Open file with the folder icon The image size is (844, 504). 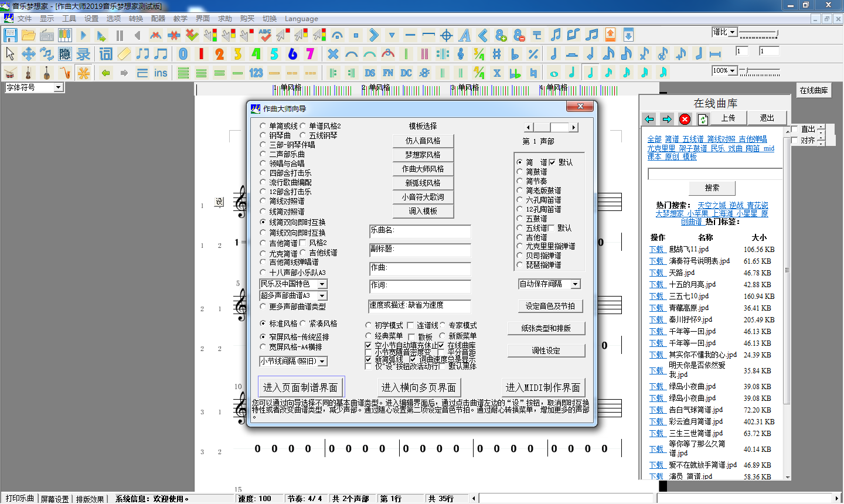(28, 35)
